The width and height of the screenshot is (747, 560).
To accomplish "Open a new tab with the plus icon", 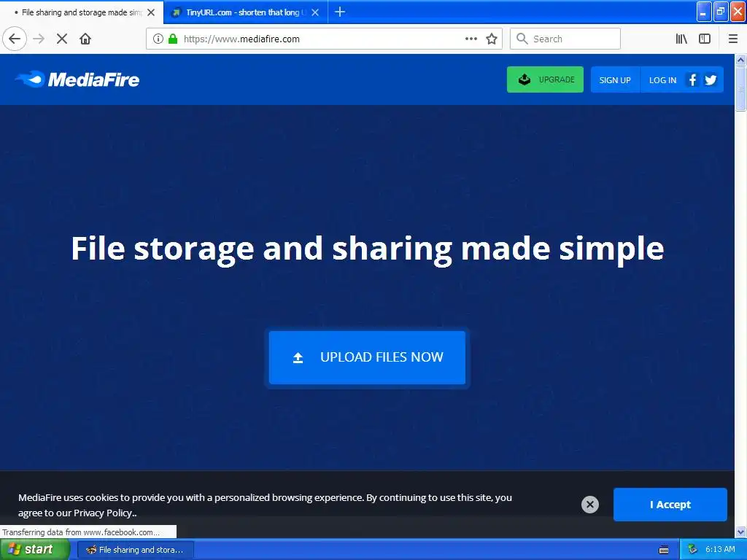I will (340, 12).
